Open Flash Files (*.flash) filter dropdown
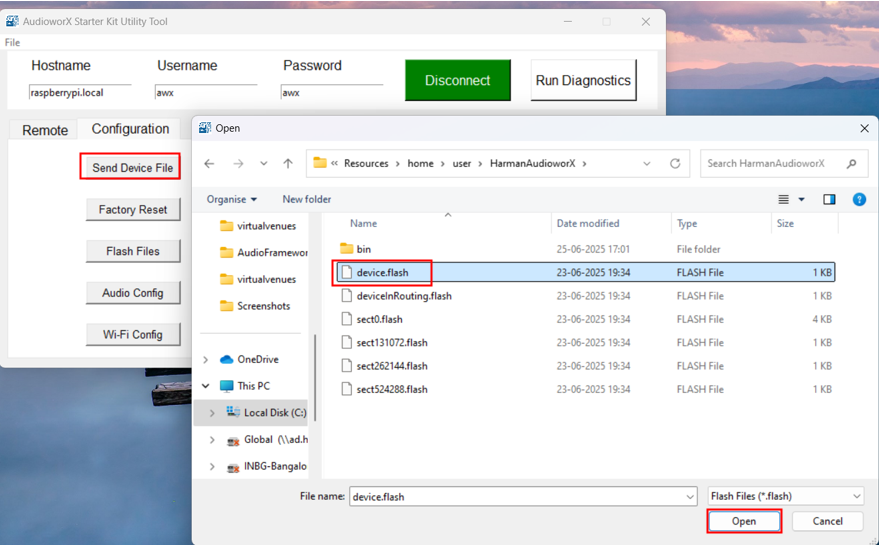The image size is (879, 547). click(786, 497)
